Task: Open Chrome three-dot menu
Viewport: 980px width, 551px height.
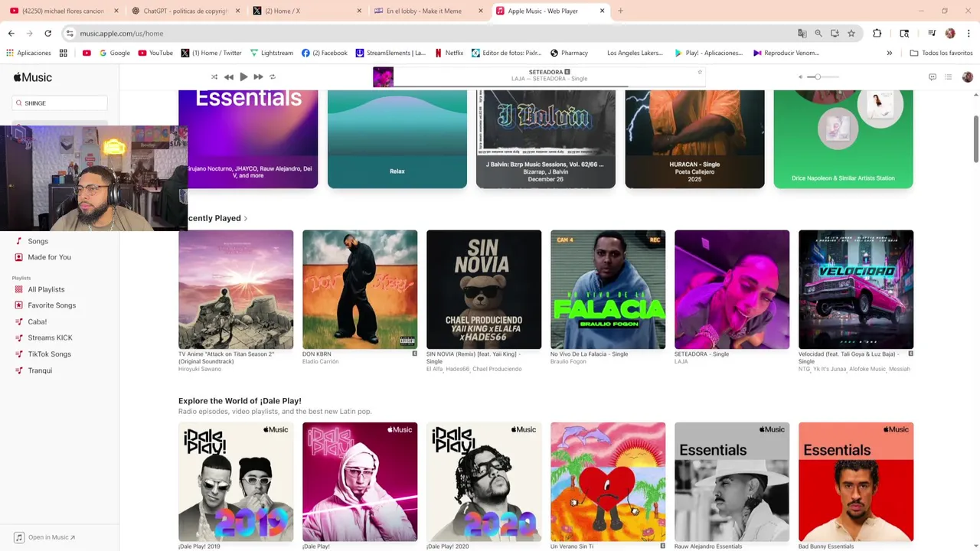Action: [969, 33]
